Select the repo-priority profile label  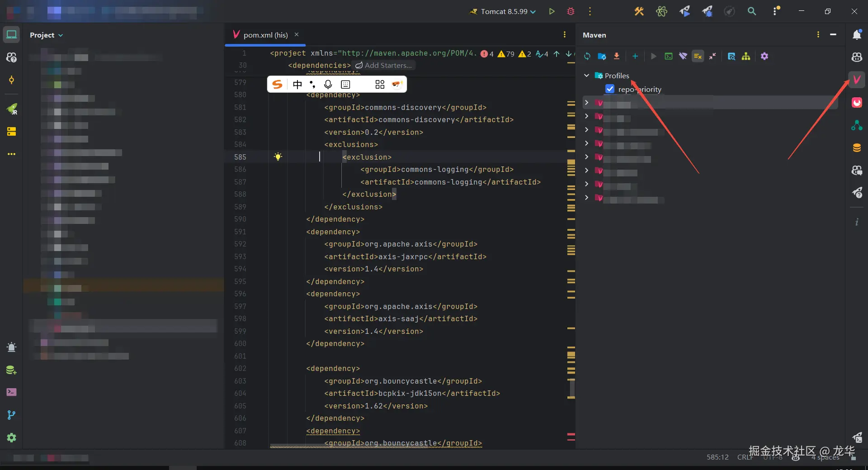click(x=640, y=89)
